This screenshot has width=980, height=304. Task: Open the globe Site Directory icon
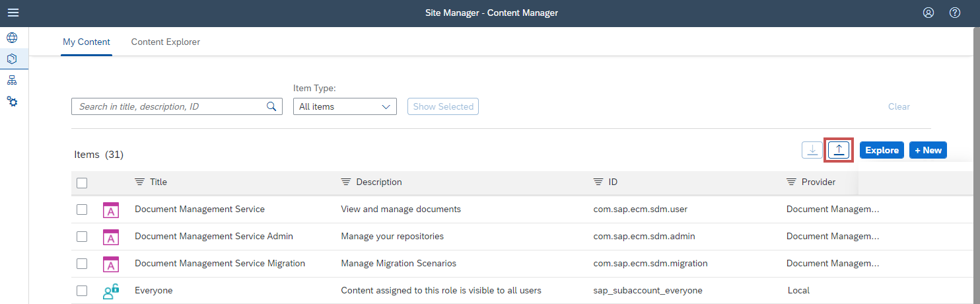pos(12,38)
